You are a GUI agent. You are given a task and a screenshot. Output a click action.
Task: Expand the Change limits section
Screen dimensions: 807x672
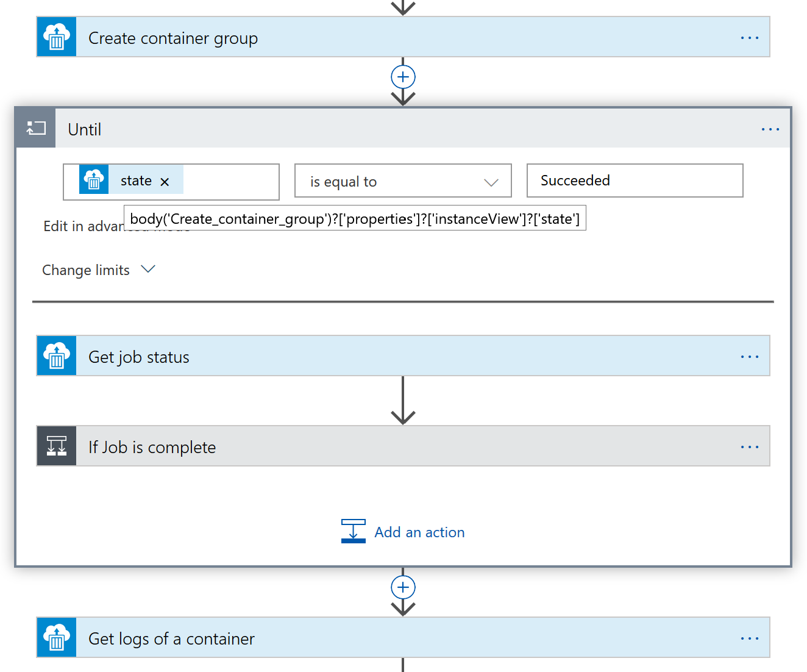click(x=99, y=270)
